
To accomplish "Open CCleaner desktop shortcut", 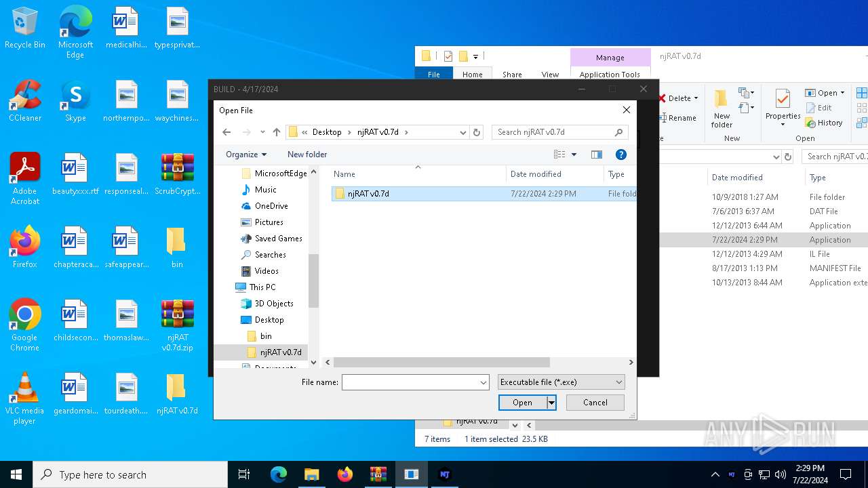I will (25, 102).
